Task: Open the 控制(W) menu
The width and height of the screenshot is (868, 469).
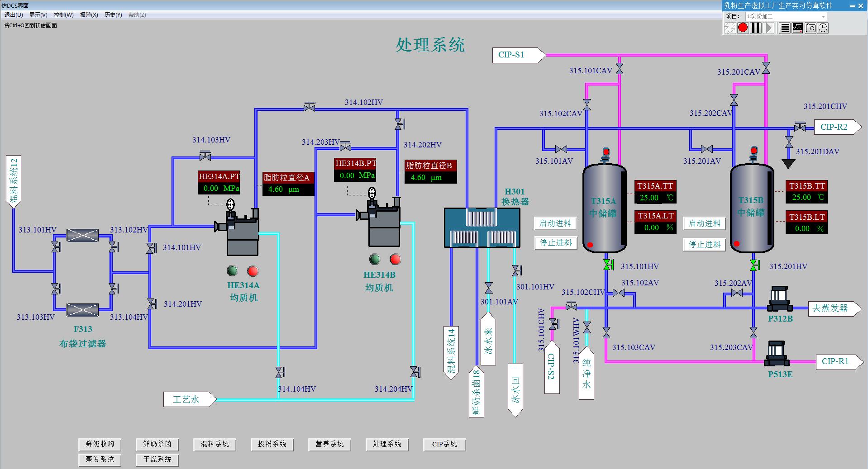Action: tap(63, 15)
